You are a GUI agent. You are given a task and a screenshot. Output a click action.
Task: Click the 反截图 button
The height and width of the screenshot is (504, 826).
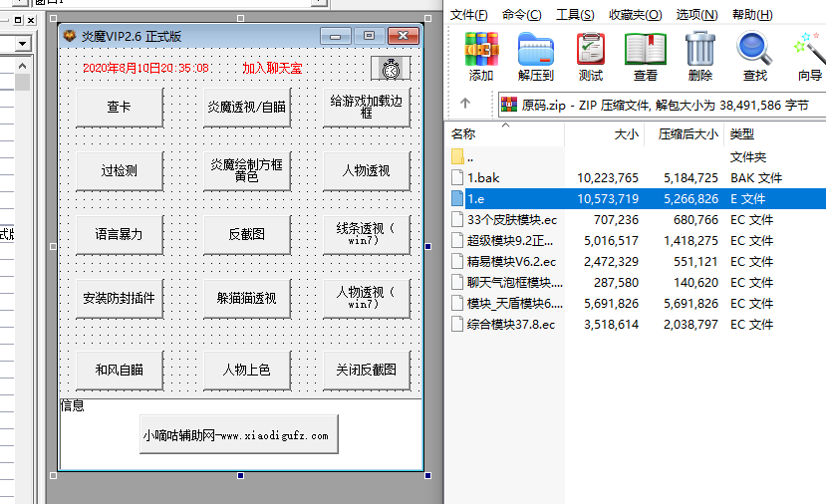point(247,234)
